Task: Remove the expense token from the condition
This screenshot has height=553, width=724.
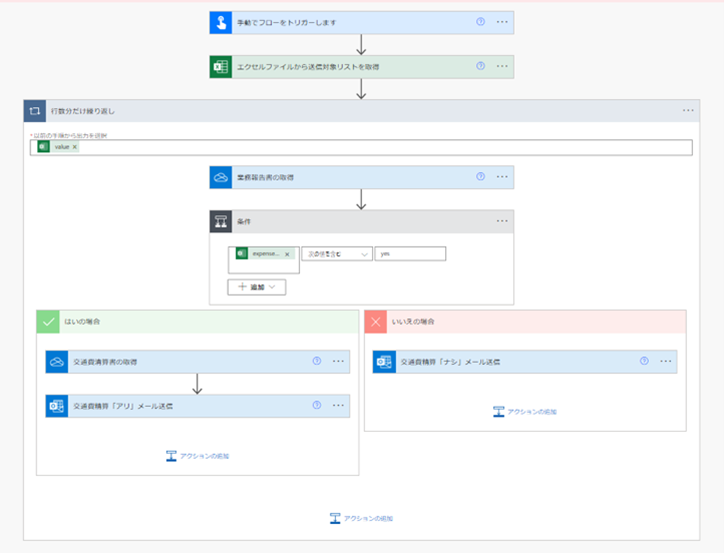Action: [x=287, y=254]
